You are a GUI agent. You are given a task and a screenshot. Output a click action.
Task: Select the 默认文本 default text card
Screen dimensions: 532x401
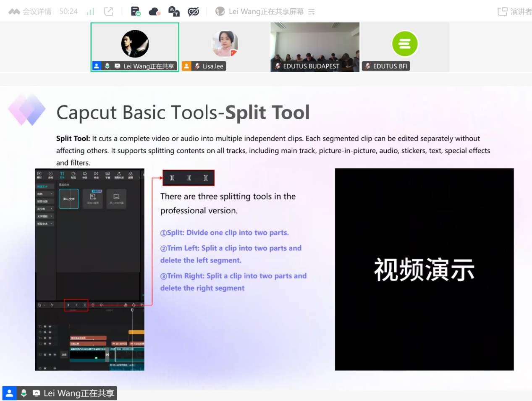[69, 199]
